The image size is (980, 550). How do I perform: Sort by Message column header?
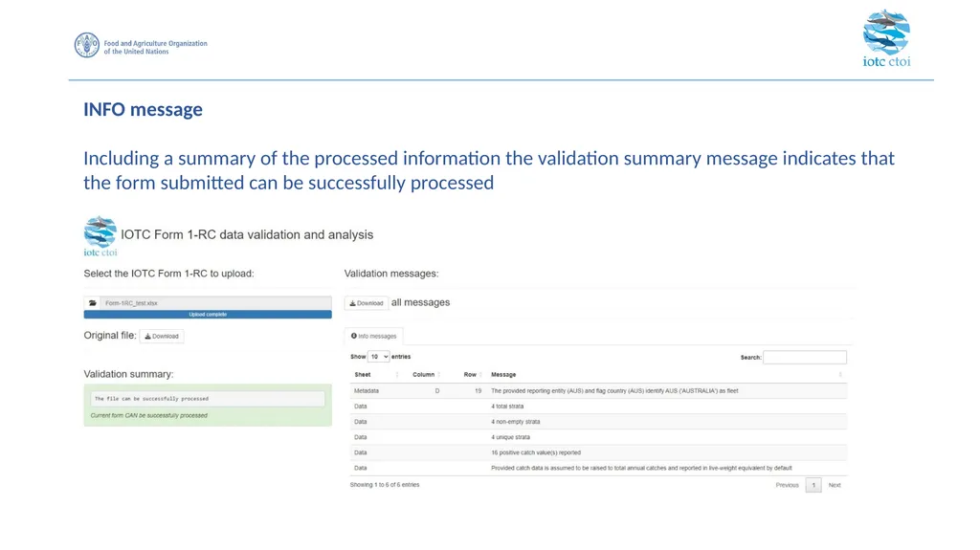click(666, 375)
